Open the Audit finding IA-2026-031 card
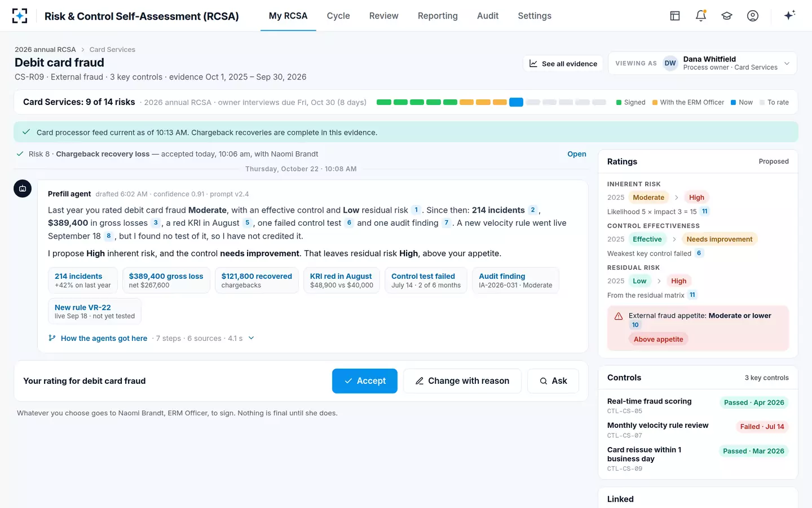 coord(515,281)
